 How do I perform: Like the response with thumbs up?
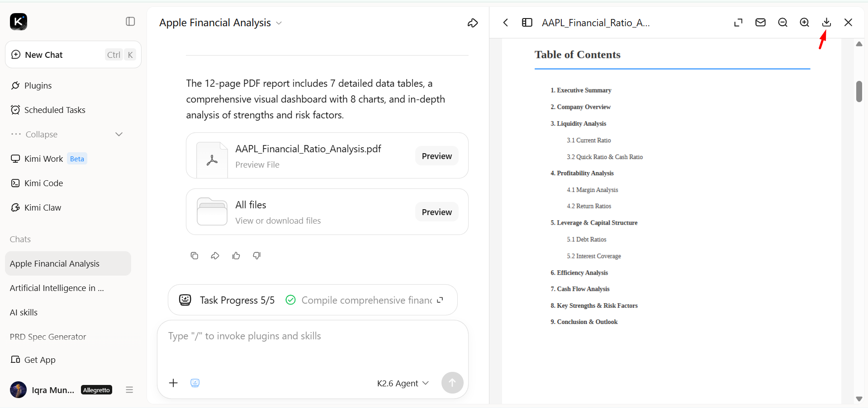pos(236,256)
